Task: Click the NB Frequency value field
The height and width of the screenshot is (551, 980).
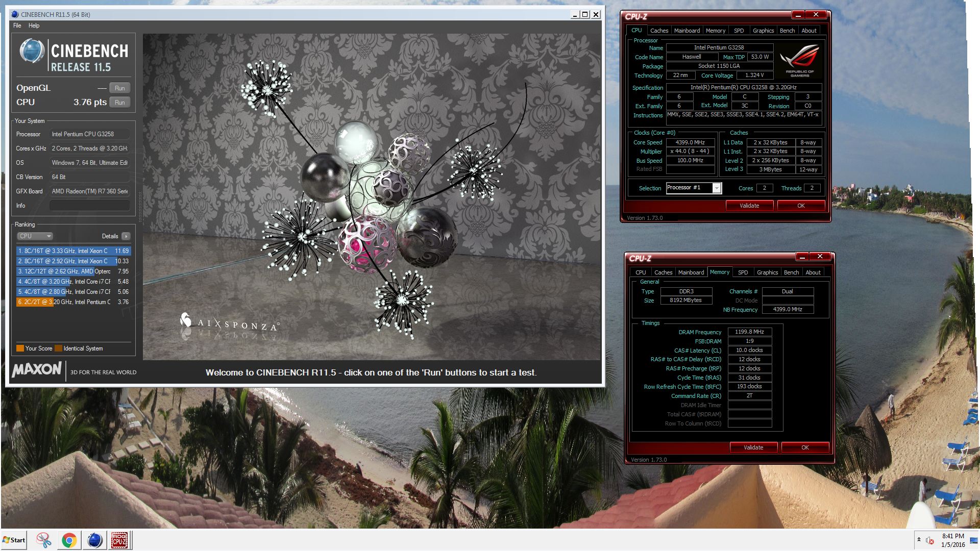Action: 788,309
